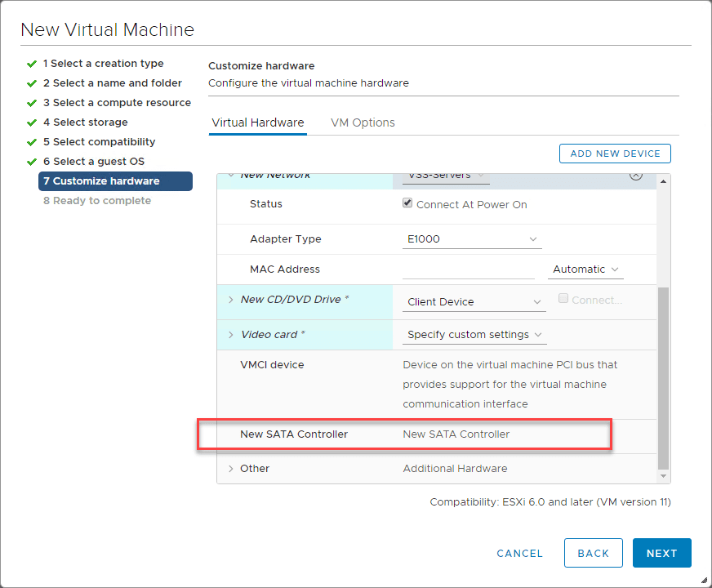This screenshot has height=588, width=712.
Task: Open the Adapter Type E1000 dropdown
Action: (473, 239)
